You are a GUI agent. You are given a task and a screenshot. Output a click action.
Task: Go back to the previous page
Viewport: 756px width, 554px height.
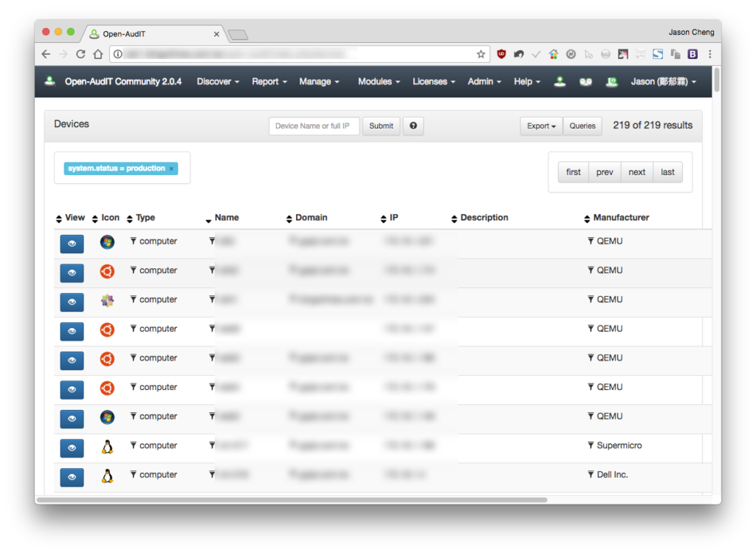pos(46,54)
